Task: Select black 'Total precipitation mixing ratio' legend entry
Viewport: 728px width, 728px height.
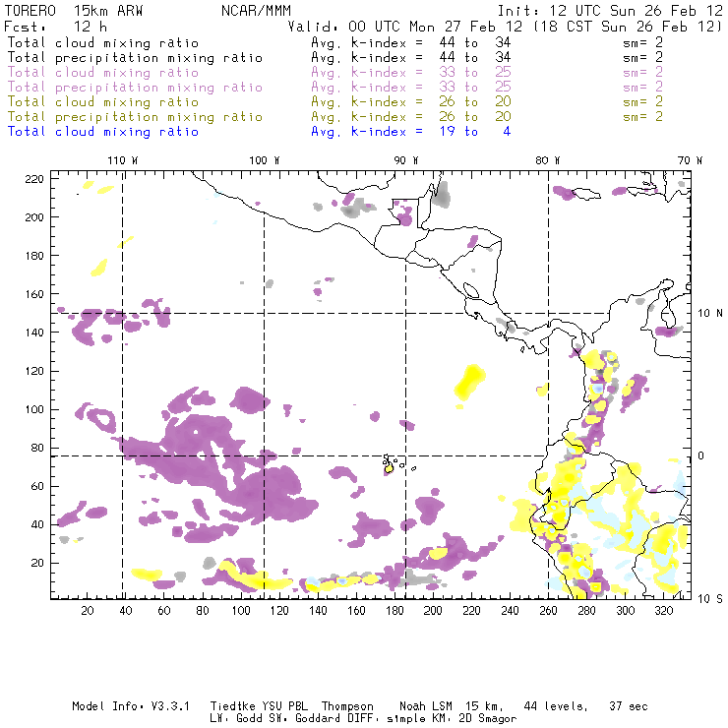Action: (x=135, y=58)
